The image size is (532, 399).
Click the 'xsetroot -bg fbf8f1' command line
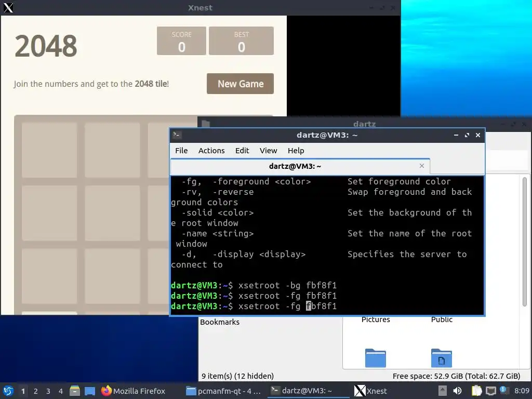pos(287,285)
